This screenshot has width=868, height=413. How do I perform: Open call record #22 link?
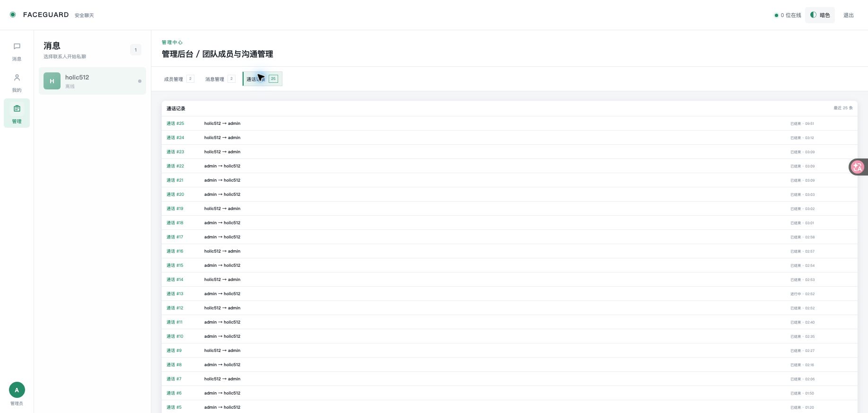coord(175,166)
